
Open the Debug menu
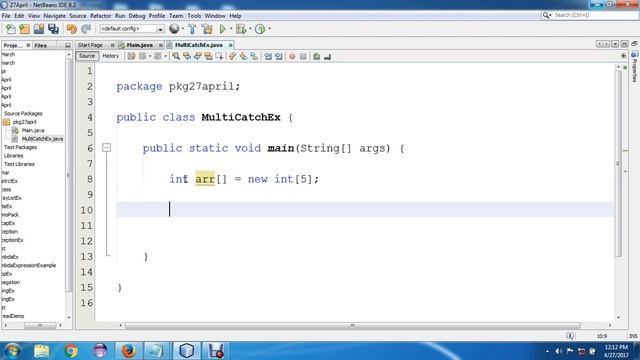tap(137, 16)
